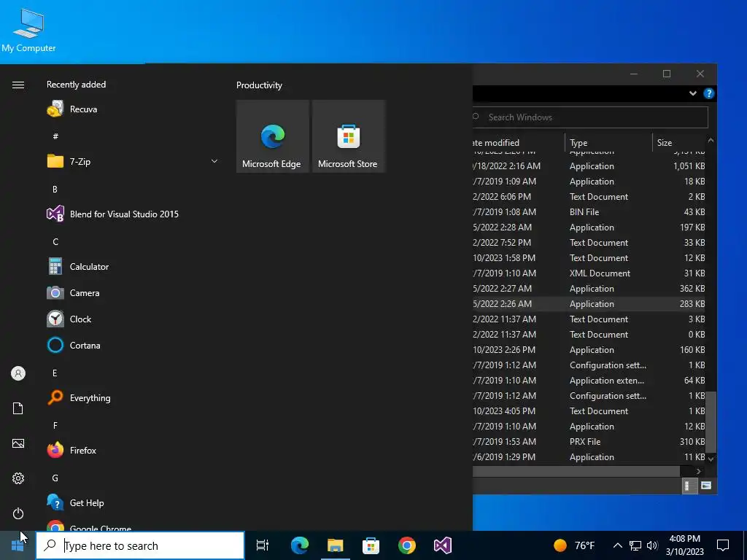
Task: Jump using the letter B header
Action: 55,189
